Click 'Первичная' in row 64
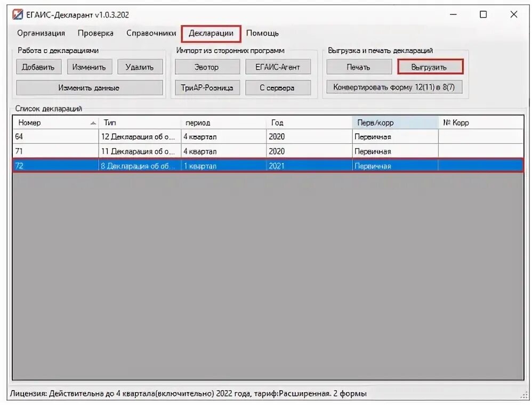 [x=395, y=137]
